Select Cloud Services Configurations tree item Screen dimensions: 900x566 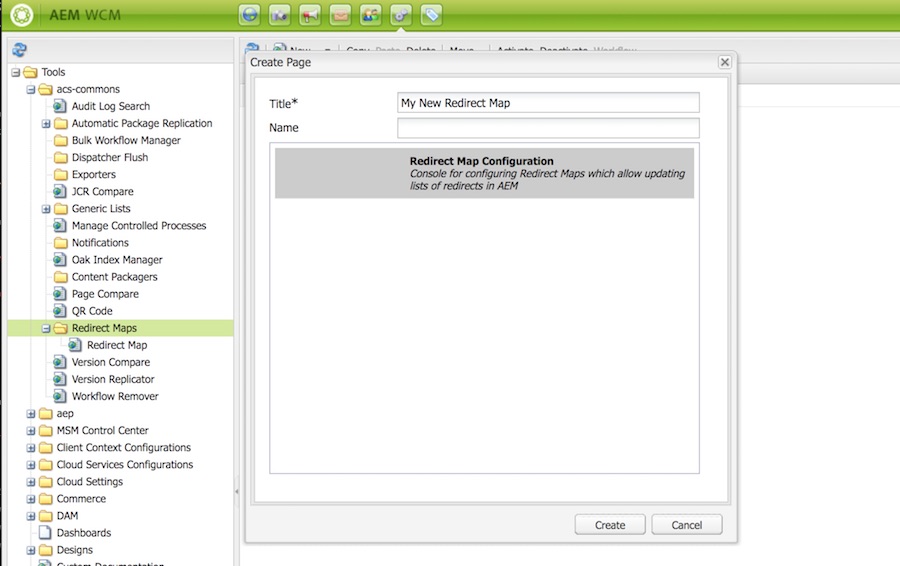(x=125, y=464)
